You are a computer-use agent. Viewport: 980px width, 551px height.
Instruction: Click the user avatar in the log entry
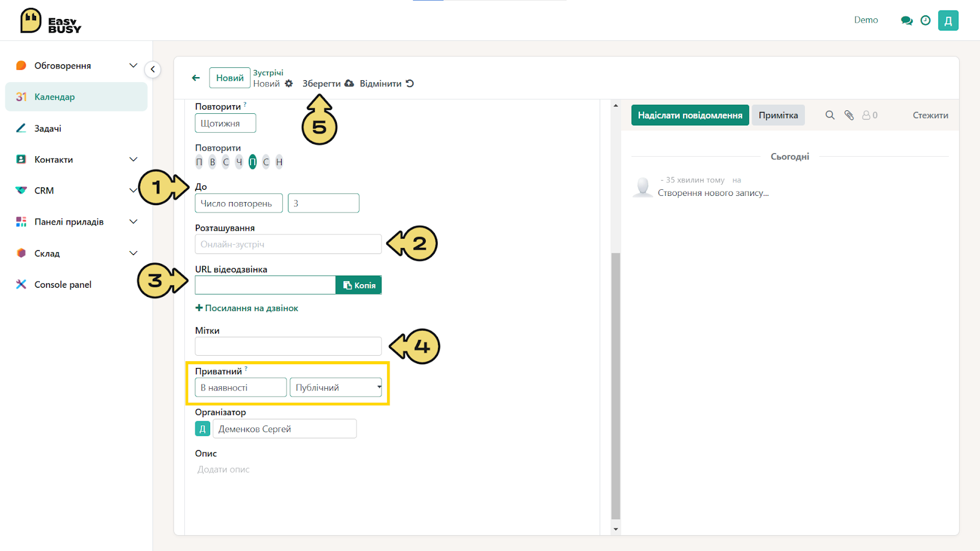[643, 187]
